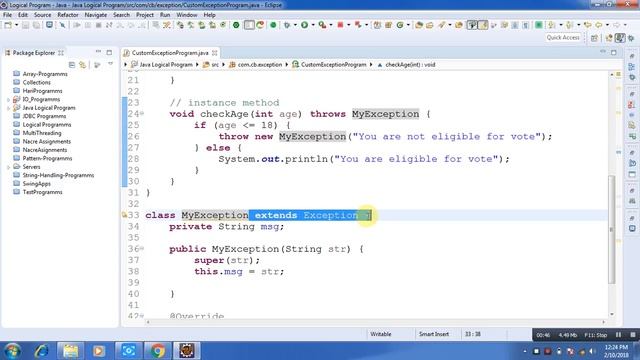Open the File menu
The height and width of the screenshot is (360, 640).
[x=7, y=15]
